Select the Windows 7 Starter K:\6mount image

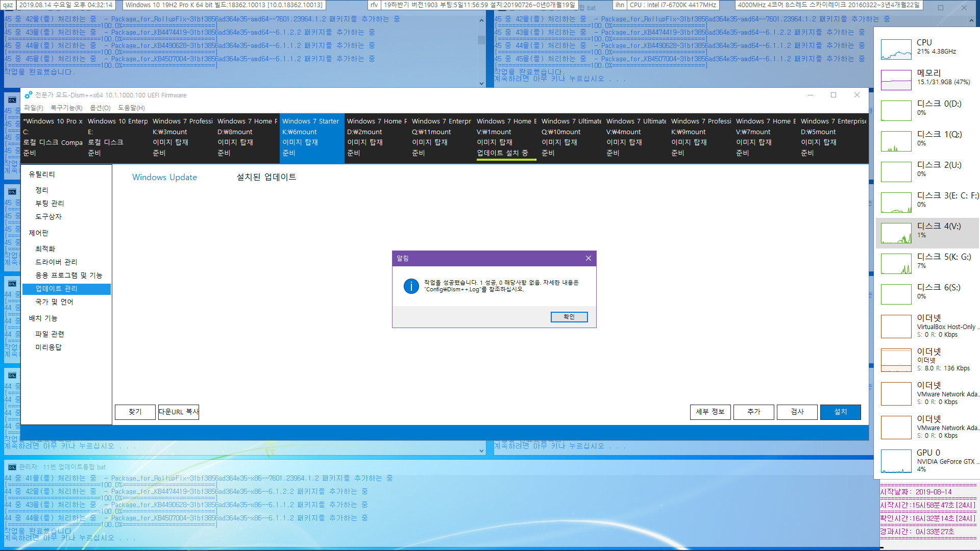[312, 137]
